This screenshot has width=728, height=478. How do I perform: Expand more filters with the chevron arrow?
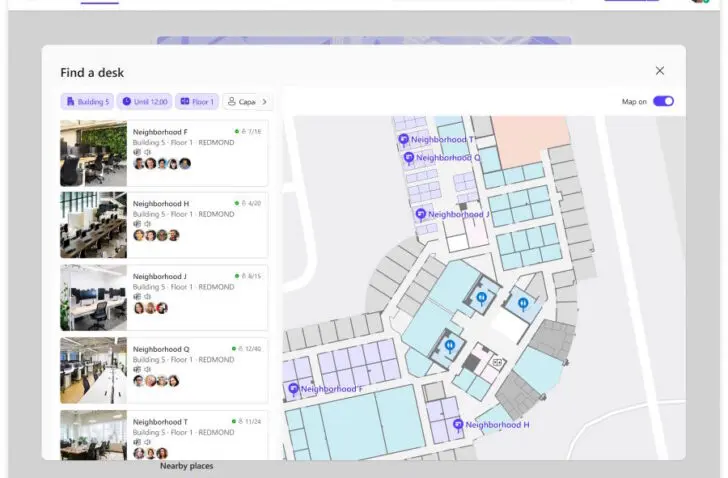coord(265,102)
